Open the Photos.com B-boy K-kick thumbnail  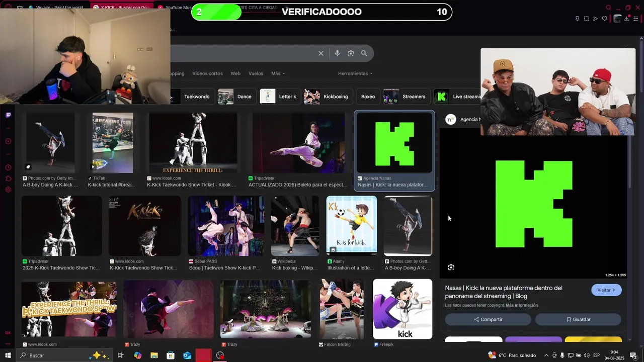tap(50, 143)
